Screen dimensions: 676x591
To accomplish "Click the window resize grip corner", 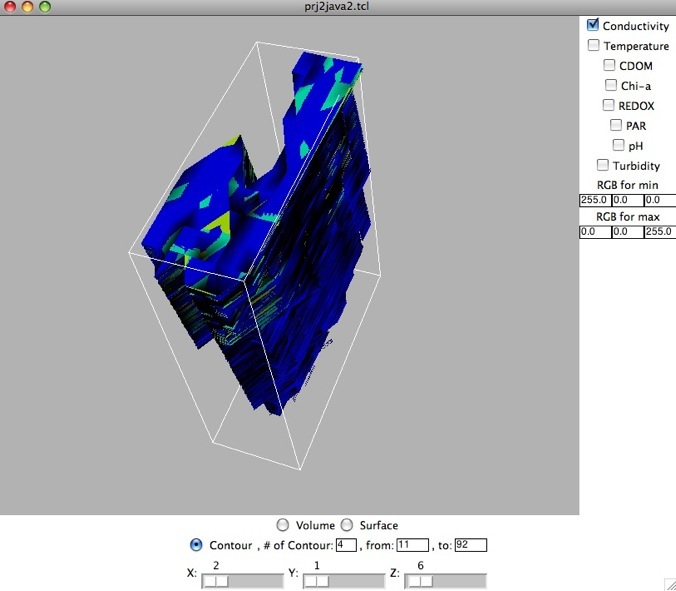I will point(670,585).
